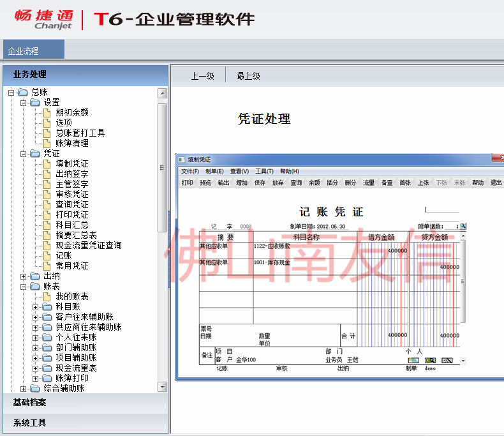Click 最上级 navigation button
Image resolution: width=504 pixels, height=436 pixels.
tap(248, 76)
